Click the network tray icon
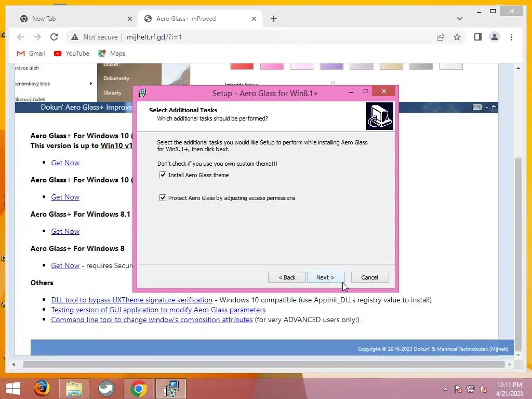The height and width of the screenshot is (399, 532). coord(471,389)
